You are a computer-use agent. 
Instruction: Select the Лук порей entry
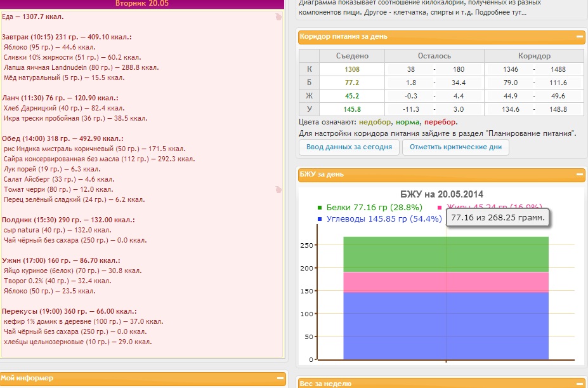pos(52,169)
